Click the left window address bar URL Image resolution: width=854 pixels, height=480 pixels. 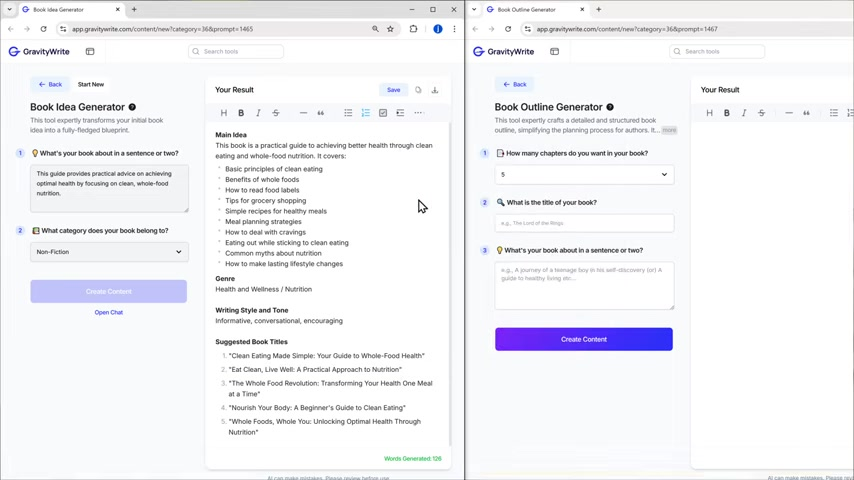(162, 29)
